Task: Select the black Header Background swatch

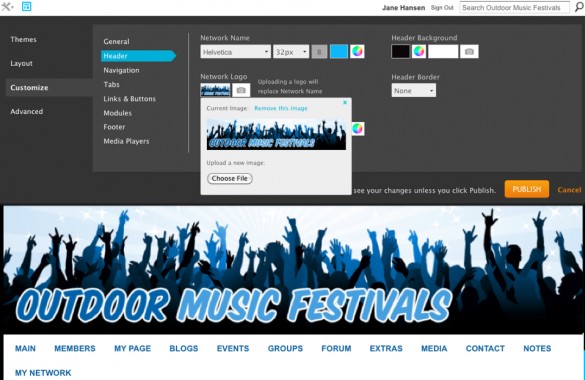Action: coord(400,51)
